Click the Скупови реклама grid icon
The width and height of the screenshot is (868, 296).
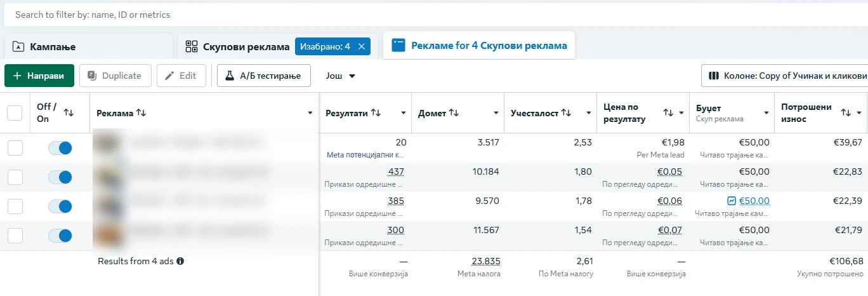click(191, 46)
